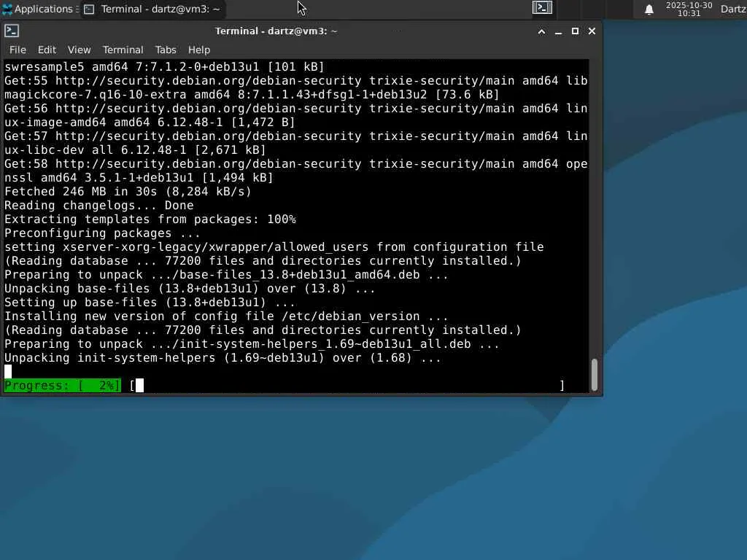Click the 'Unpacking init-system-helpers' line
The height and width of the screenshot is (560, 747).
click(223, 357)
